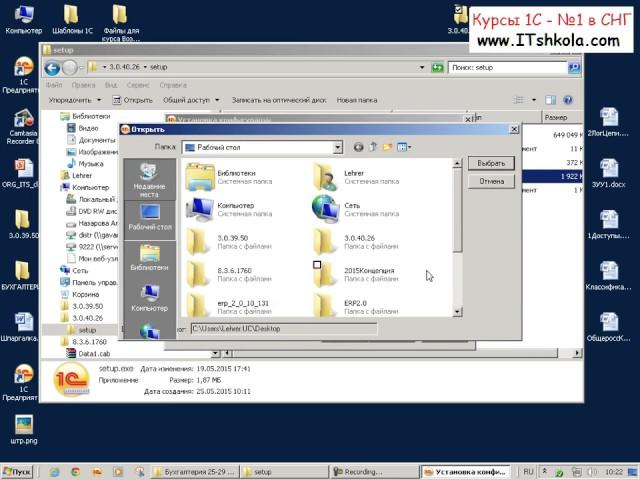Open the Библиотеки system folder in dialog
Viewport: 640px width, 480px height.
229,177
